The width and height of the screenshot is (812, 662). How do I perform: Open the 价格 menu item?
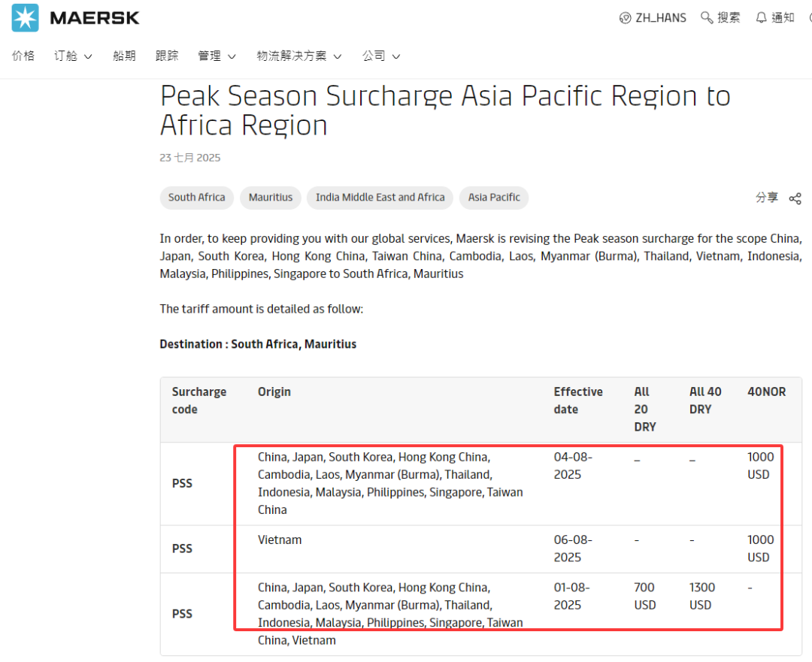(23, 56)
